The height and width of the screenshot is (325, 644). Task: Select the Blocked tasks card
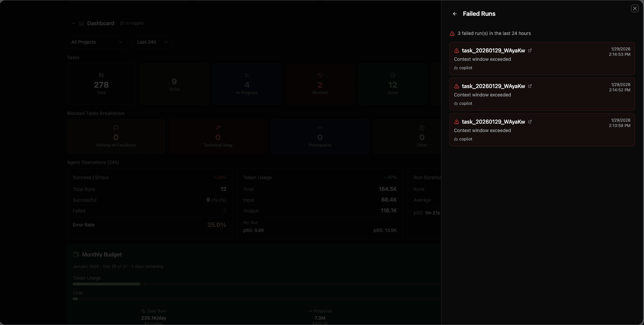tap(320, 84)
